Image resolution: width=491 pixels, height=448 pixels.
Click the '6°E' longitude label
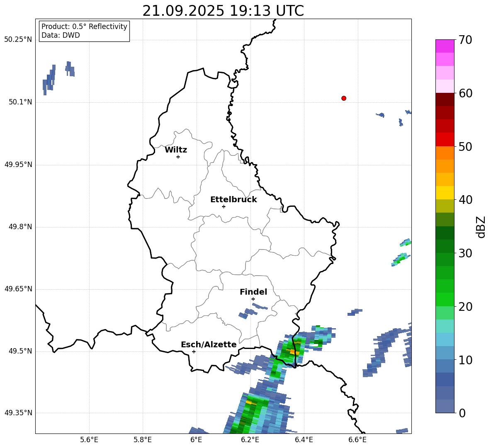point(196,440)
